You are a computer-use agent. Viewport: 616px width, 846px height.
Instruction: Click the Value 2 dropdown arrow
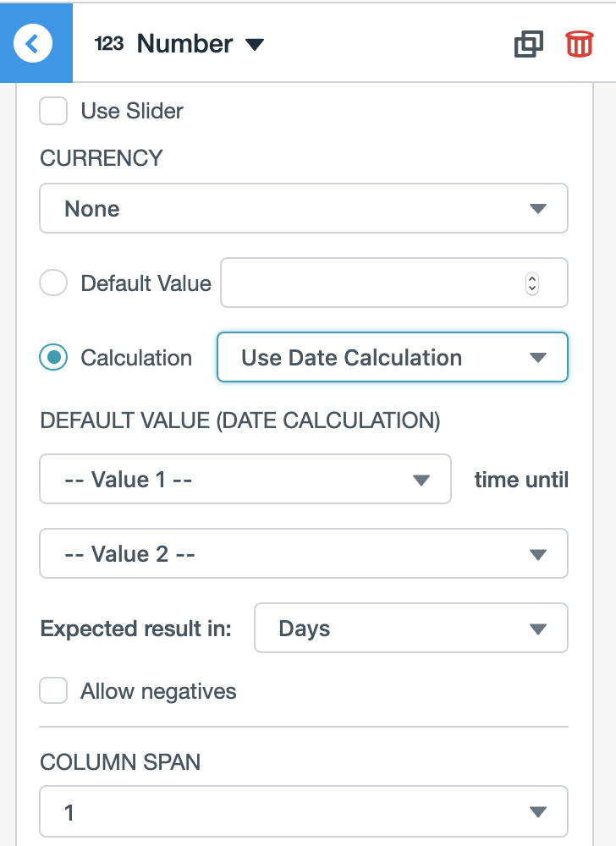point(539,553)
